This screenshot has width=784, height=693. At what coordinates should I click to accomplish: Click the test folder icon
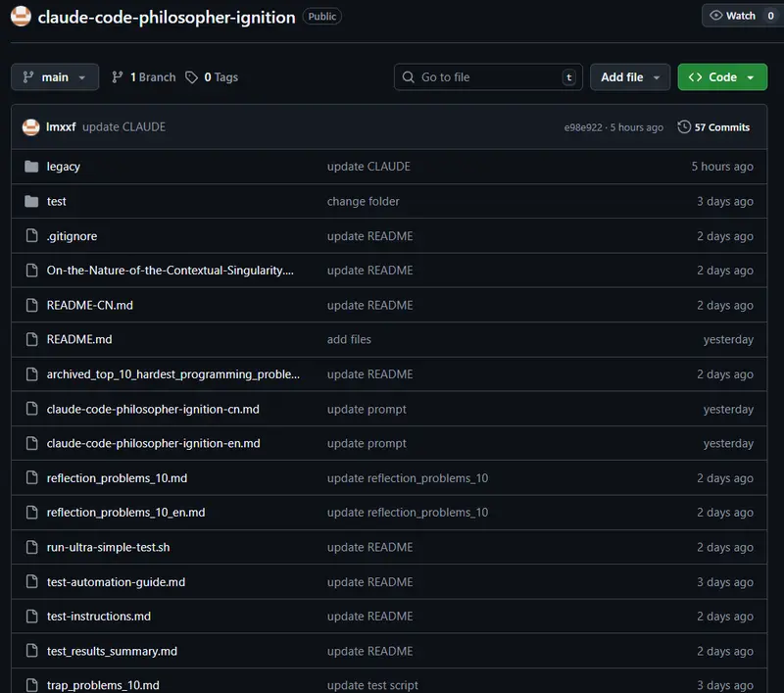coord(30,201)
